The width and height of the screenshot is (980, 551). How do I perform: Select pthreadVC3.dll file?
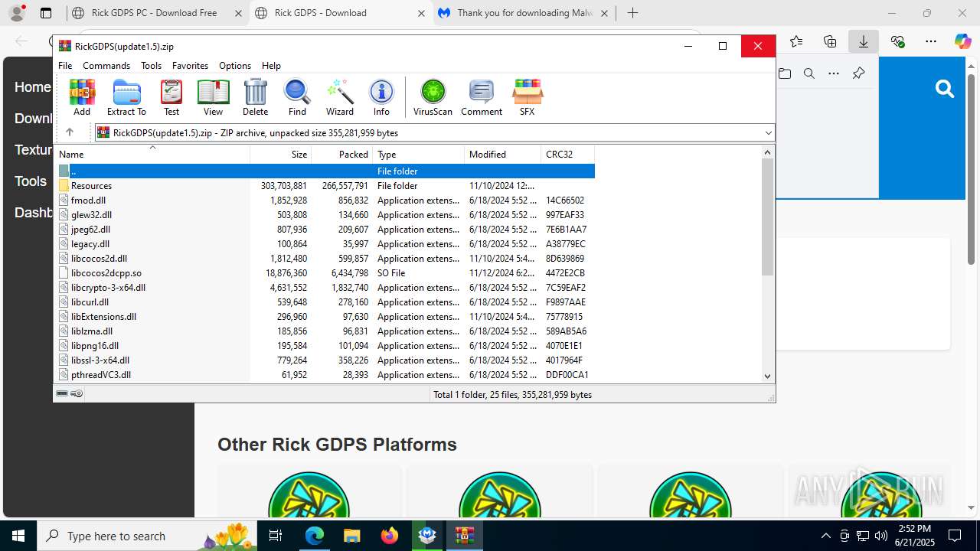click(x=325, y=375)
